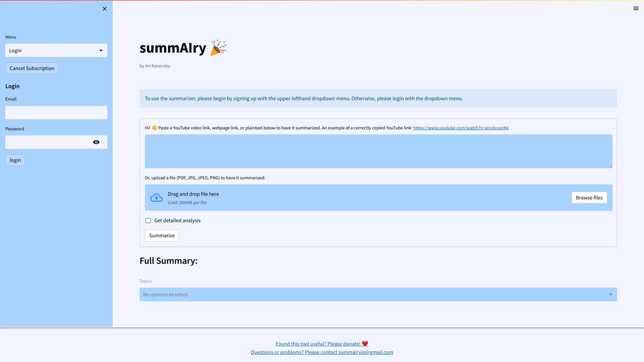Click the Menu dropdown caret arrow
Screen dimensions: 644x362
(x=101, y=51)
